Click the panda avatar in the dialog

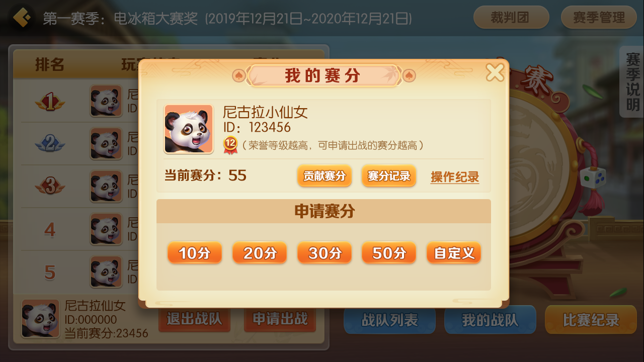pyautogui.click(x=189, y=129)
